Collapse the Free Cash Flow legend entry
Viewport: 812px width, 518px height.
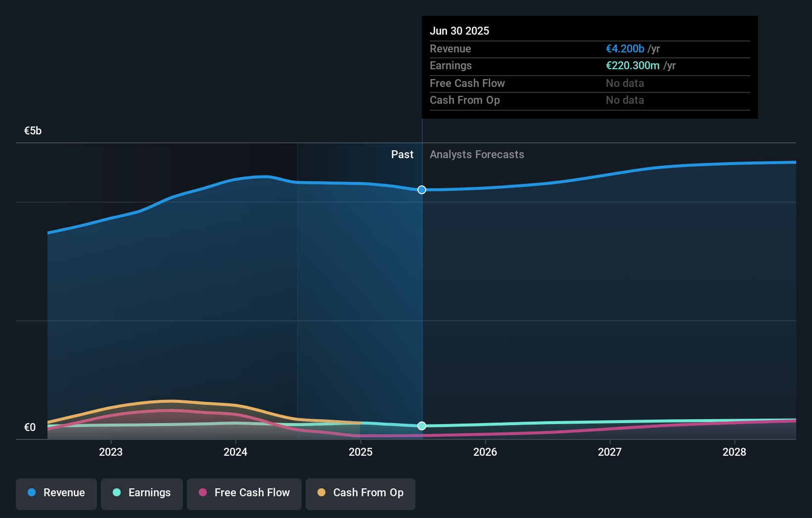[244, 493]
